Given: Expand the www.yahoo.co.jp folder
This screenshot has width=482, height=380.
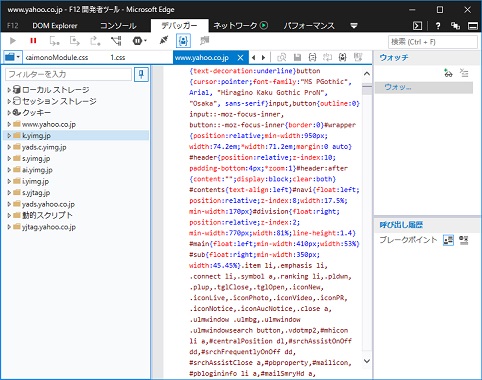Looking at the screenshot, I should pyautogui.click(x=9, y=124).
